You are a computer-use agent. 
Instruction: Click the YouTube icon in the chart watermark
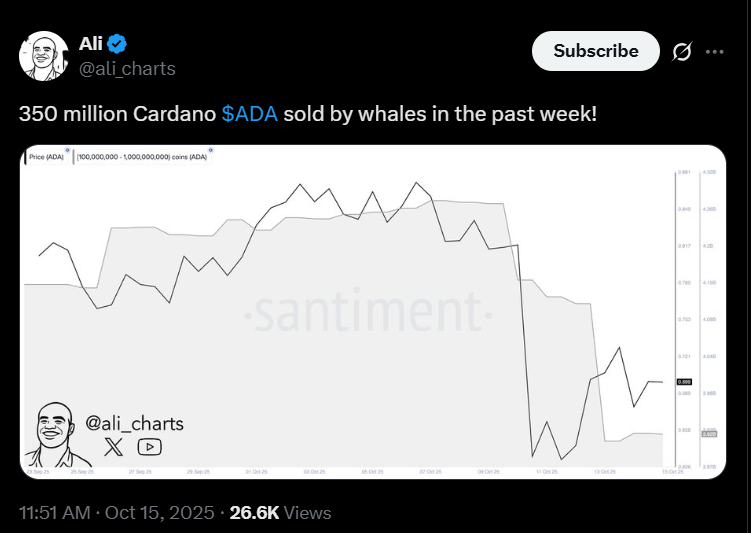pyautogui.click(x=149, y=447)
